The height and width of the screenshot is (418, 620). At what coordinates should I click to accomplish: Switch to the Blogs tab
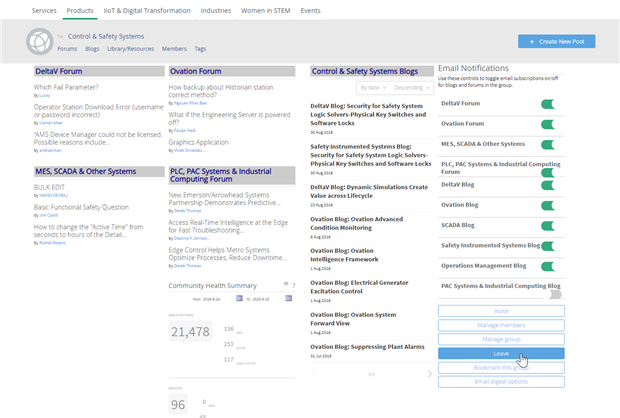coord(92,49)
